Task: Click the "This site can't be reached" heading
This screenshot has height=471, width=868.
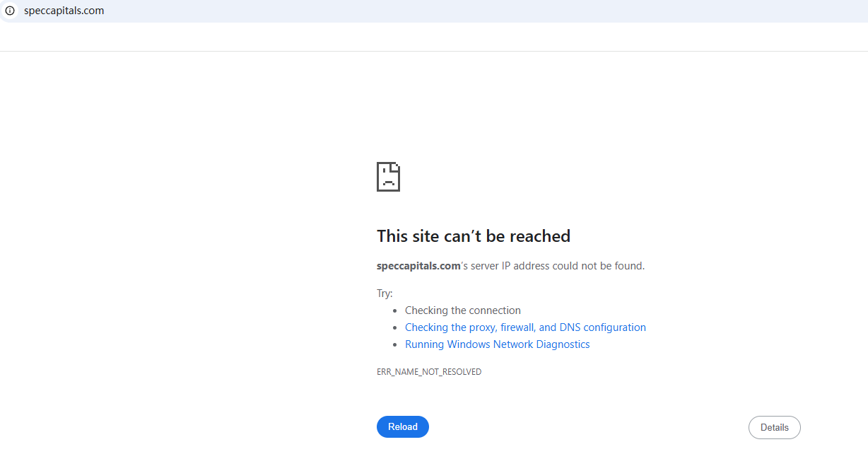Action: click(x=473, y=235)
